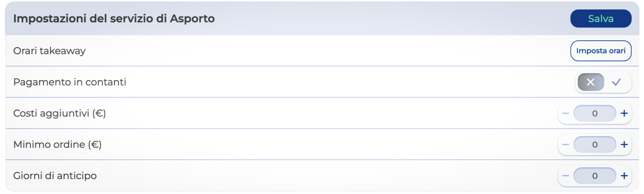
Task: Open the Imposta orari takeaway schedule
Action: tap(601, 51)
